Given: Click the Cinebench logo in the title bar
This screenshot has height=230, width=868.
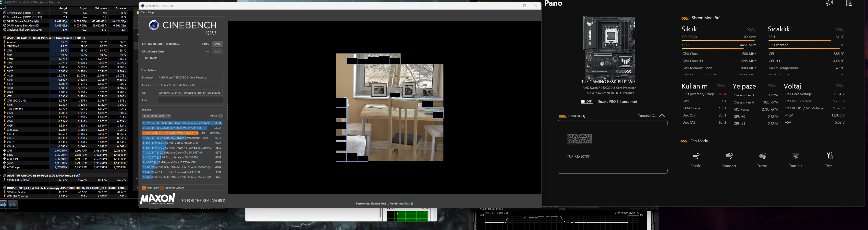Looking at the screenshot, I should pyautogui.click(x=143, y=6).
